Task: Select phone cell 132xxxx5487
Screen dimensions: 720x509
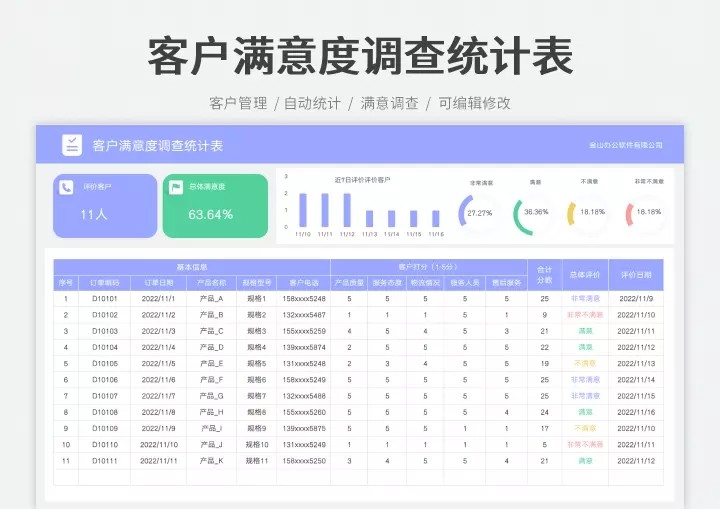Action: coord(304,315)
